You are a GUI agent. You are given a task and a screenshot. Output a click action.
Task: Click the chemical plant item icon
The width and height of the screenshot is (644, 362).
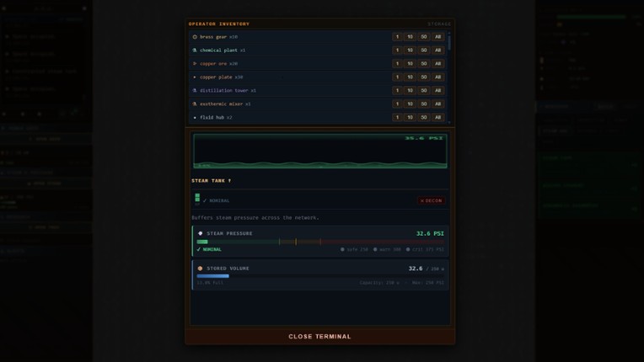[x=195, y=51]
